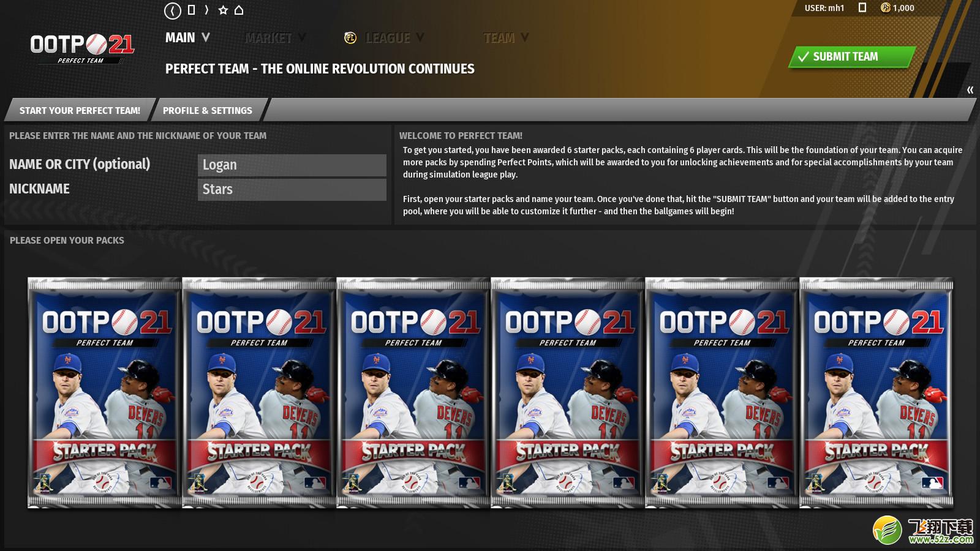Click the PL badge beside LEAGUE
This screenshot has width=980, height=551.
coord(350,38)
